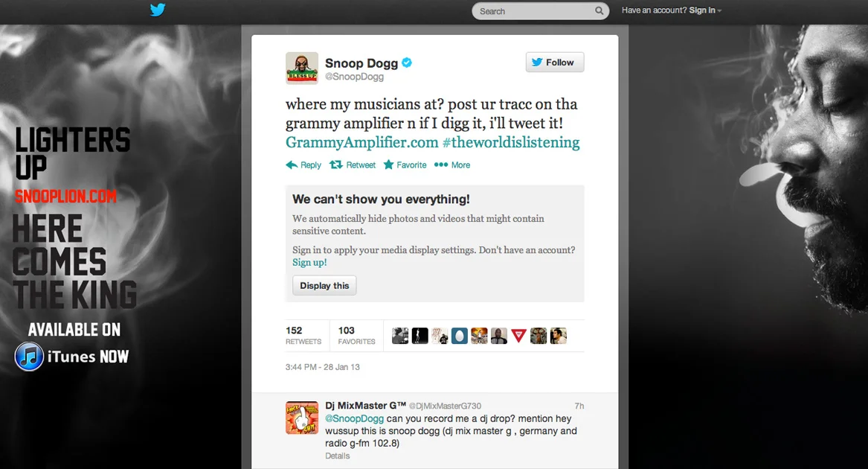The height and width of the screenshot is (469, 868).
Task: Click the Display this button
Action: [x=324, y=286]
